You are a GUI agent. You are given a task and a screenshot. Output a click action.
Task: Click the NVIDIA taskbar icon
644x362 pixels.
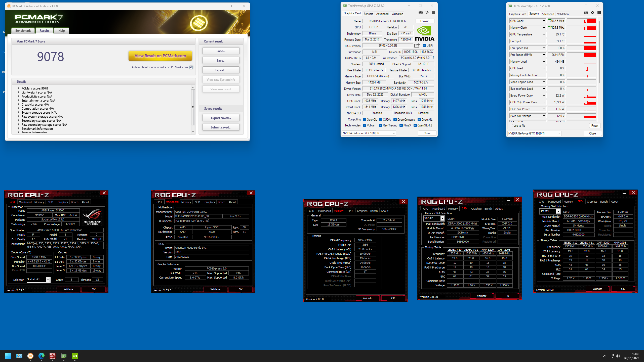(x=75, y=356)
